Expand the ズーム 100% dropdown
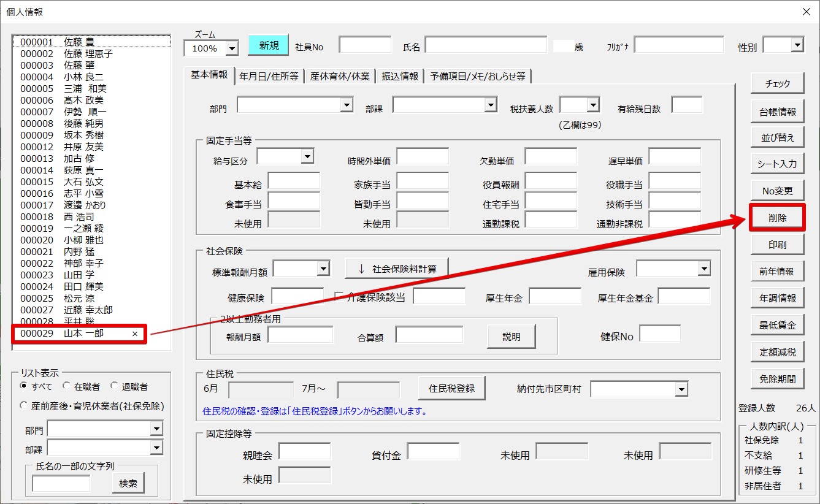The width and height of the screenshot is (820, 504). tap(232, 48)
